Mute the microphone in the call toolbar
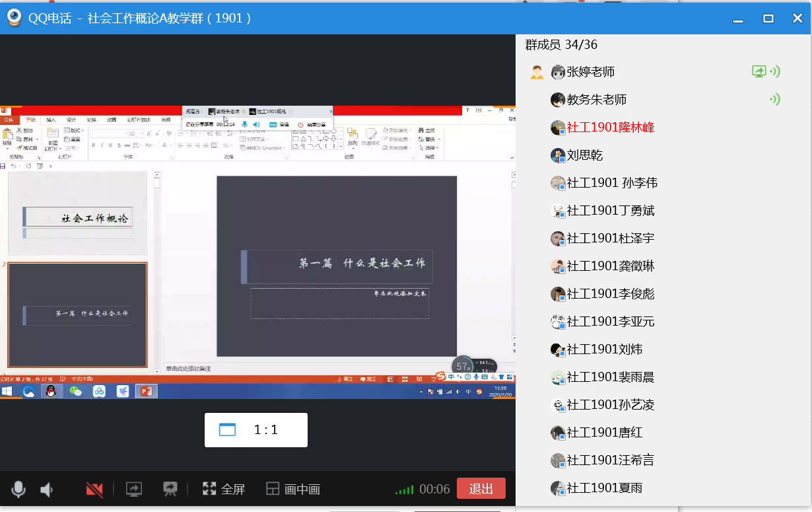 18,489
